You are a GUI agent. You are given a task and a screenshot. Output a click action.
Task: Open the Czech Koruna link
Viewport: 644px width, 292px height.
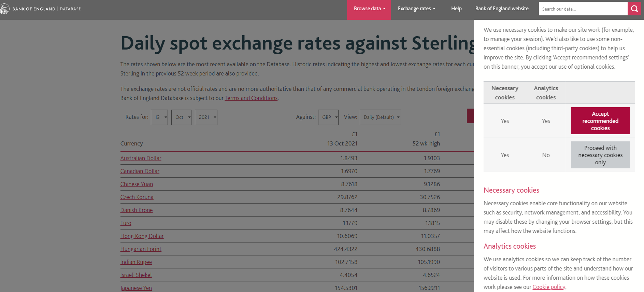pos(137,197)
